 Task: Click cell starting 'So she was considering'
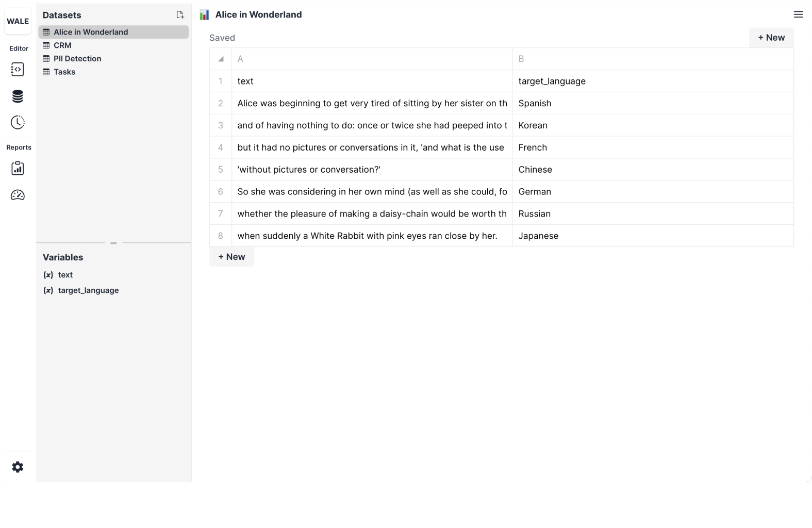(372, 192)
